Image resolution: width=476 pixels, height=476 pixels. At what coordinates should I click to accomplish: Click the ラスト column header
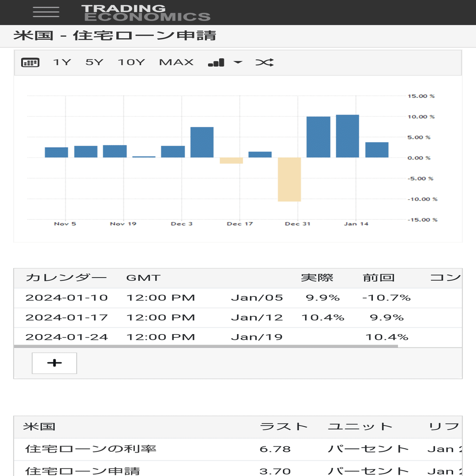[x=283, y=427]
